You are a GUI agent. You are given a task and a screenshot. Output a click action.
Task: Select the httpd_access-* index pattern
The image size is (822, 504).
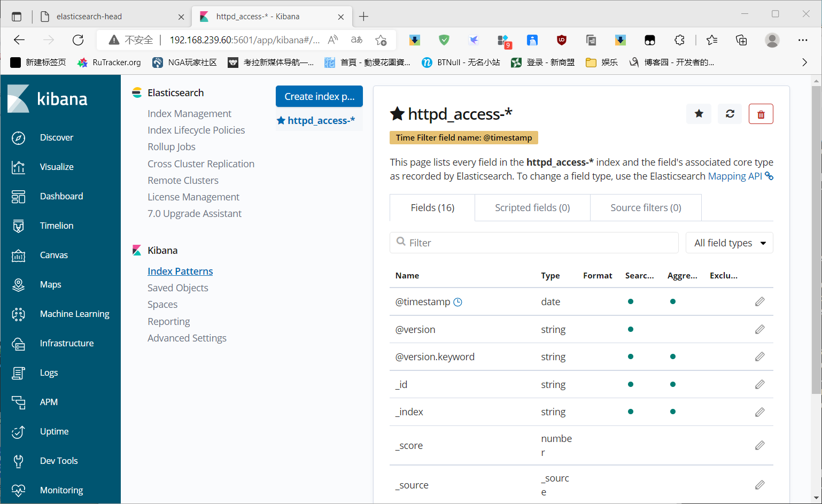(x=320, y=121)
